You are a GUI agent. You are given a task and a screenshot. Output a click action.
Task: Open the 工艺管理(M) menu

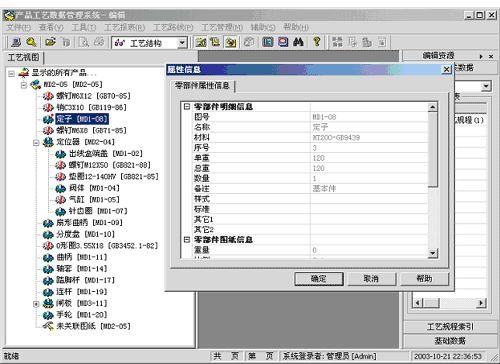pyautogui.click(x=222, y=27)
